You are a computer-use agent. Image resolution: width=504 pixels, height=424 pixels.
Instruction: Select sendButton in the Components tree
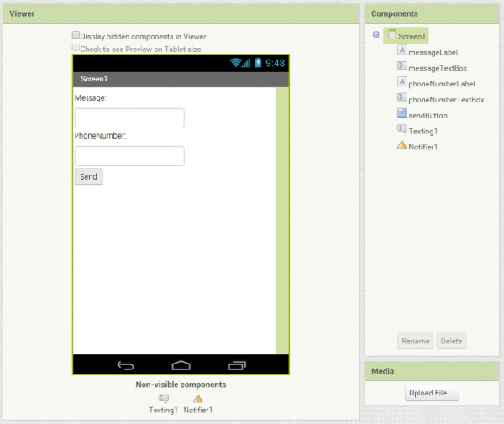point(428,116)
